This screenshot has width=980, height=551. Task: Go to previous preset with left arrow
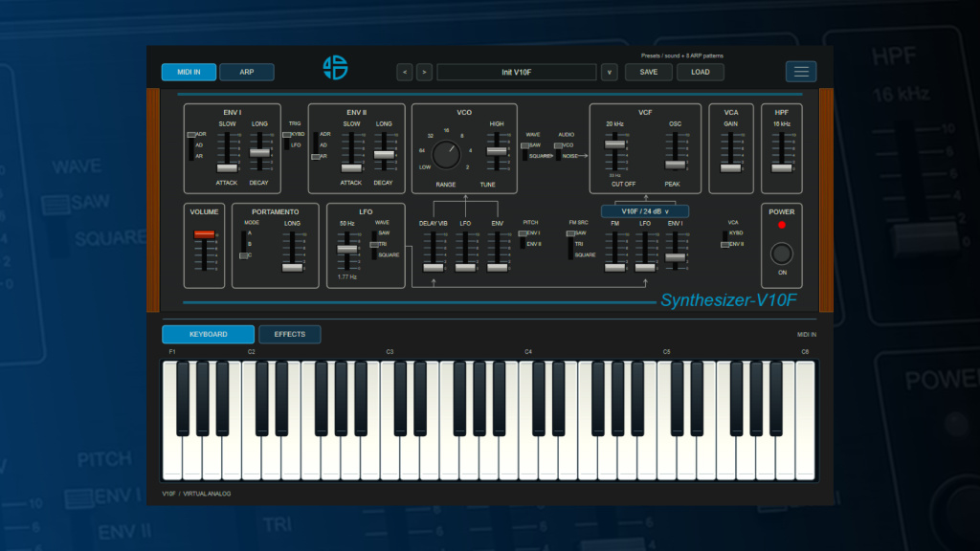coord(405,72)
